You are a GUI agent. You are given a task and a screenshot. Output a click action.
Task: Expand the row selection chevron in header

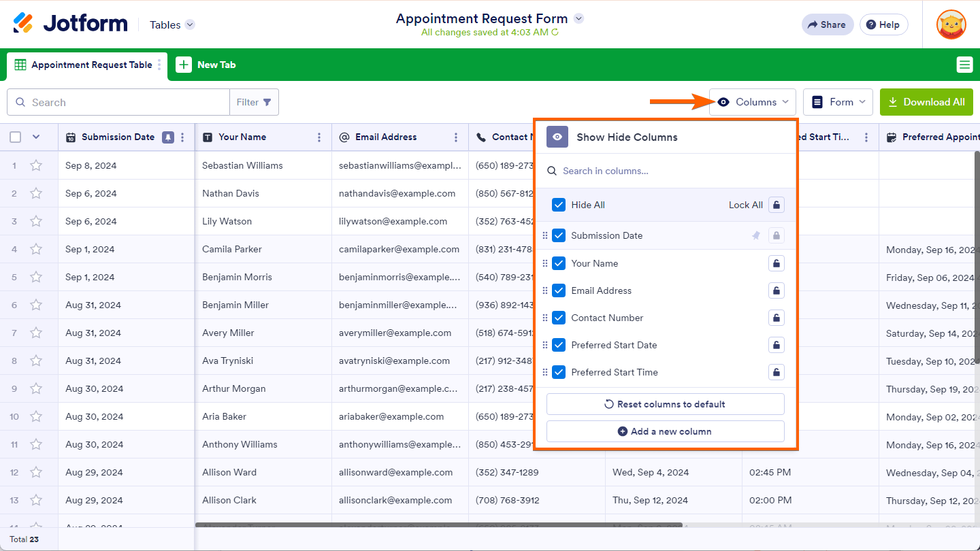click(36, 137)
